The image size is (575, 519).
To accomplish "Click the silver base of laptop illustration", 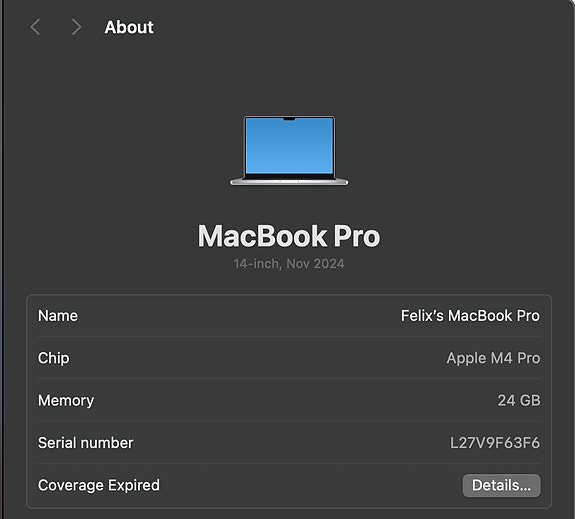I will [x=289, y=182].
